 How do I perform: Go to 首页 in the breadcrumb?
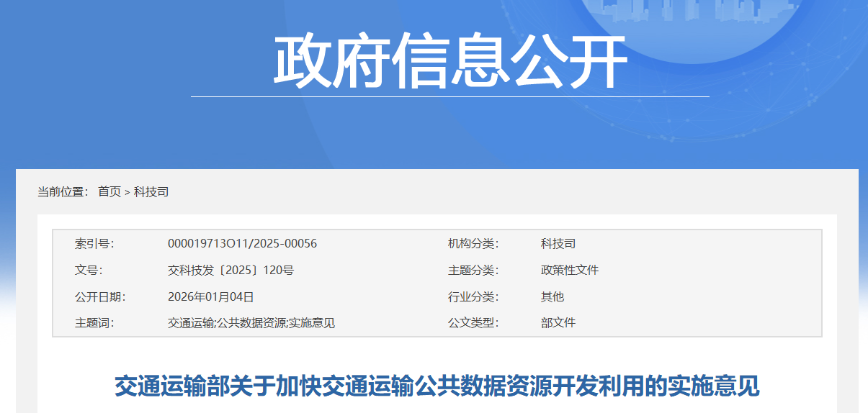coord(109,192)
